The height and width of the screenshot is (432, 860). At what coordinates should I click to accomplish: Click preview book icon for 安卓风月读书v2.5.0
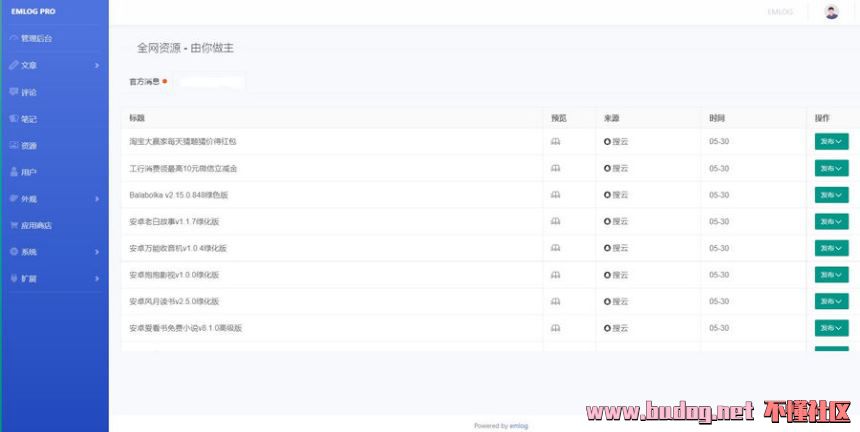(x=556, y=301)
